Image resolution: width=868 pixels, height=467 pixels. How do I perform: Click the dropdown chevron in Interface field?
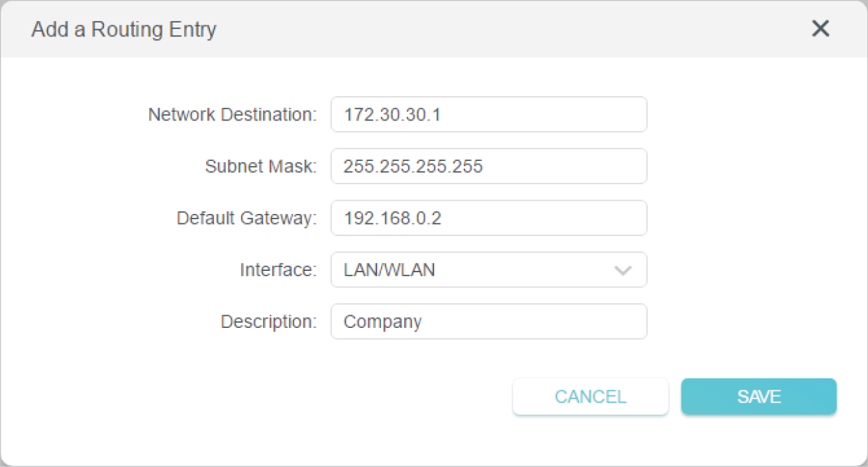(x=623, y=270)
